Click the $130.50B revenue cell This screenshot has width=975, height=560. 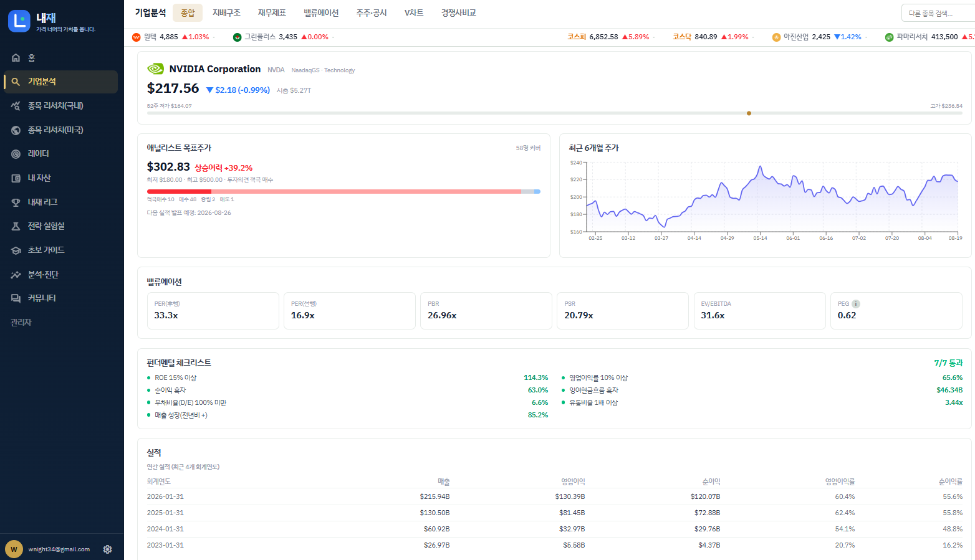pos(435,513)
